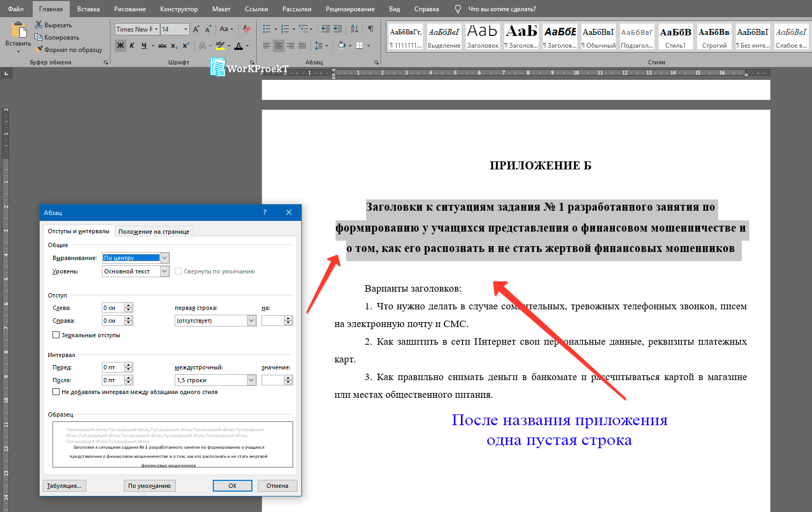Enable Зеркальные отступы checkbox
This screenshot has height=512, width=812.
pyautogui.click(x=56, y=335)
